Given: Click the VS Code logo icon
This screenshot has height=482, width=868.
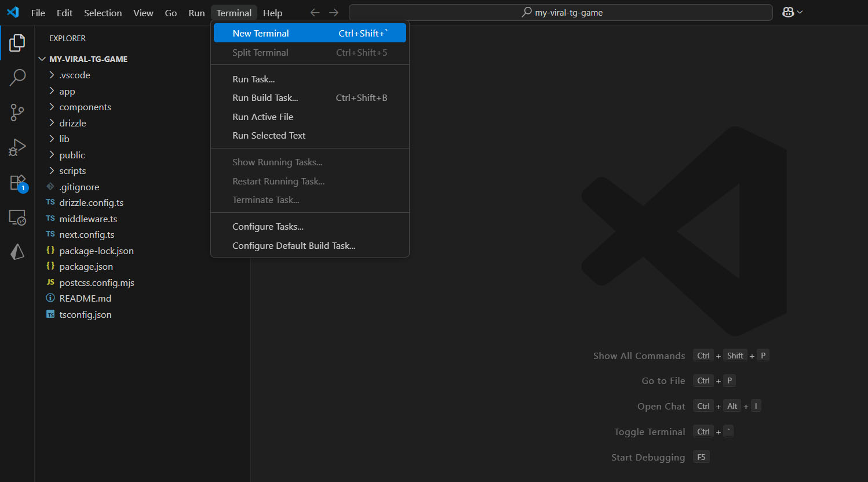Looking at the screenshot, I should [13, 12].
